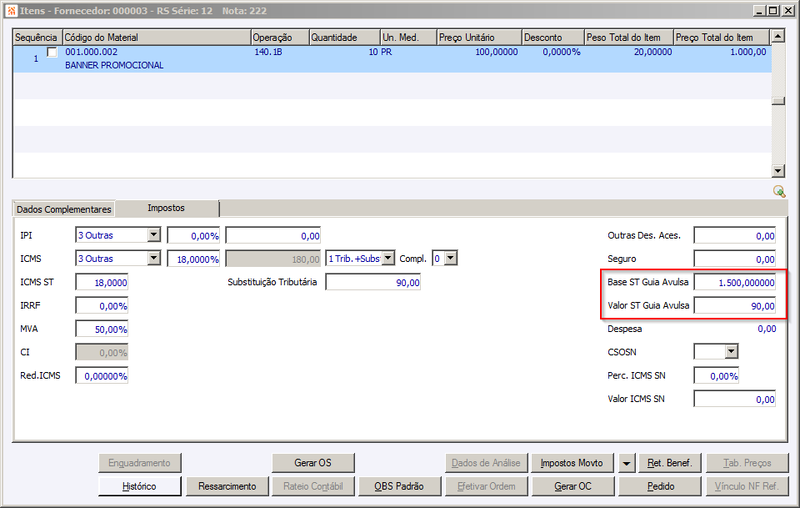Viewport: 800px width, 508px height.
Task: Click the IRRF percentage field
Action: (x=102, y=306)
